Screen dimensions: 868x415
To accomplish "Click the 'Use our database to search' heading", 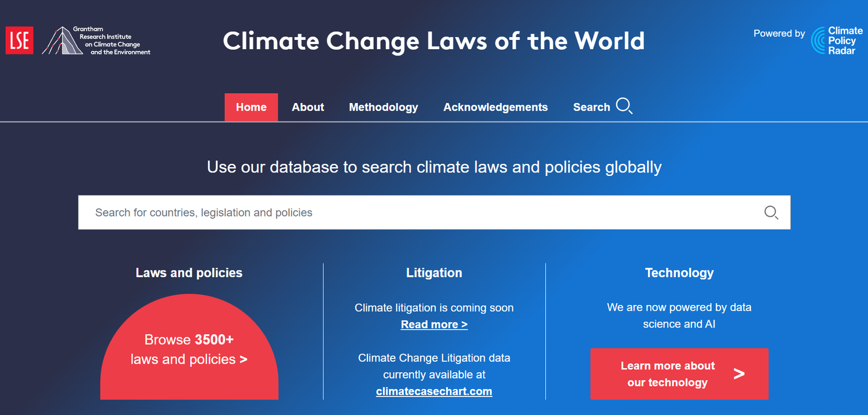I will tap(434, 167).
